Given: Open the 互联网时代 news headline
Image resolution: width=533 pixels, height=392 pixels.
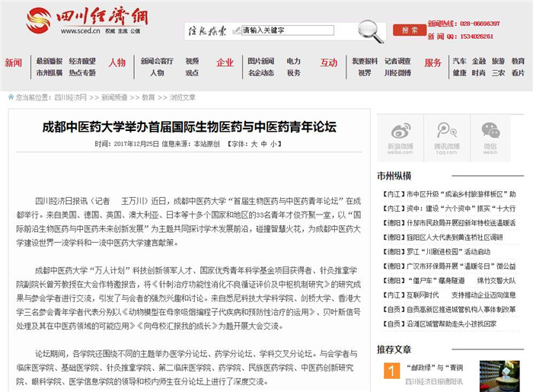Looking at the screenshot, I should pyautogui.click(x=428, y=294).
